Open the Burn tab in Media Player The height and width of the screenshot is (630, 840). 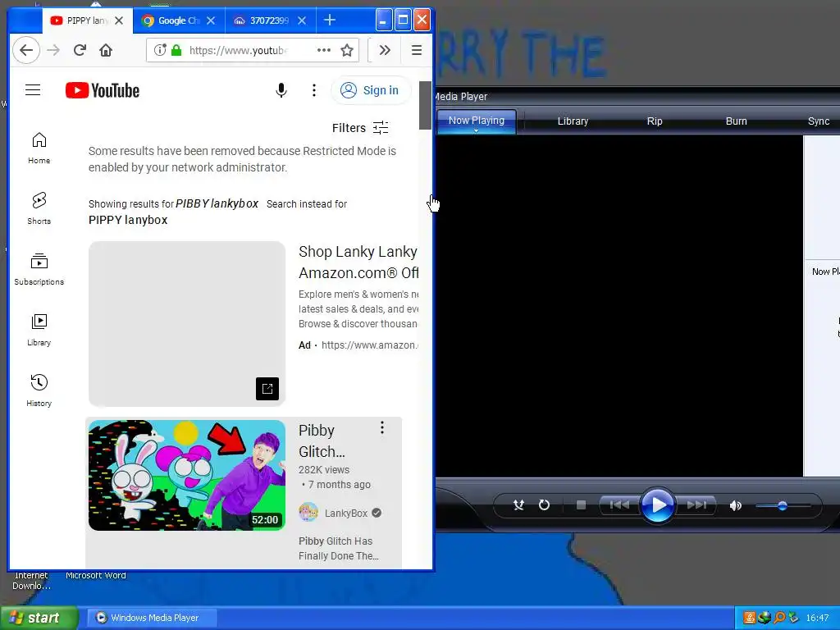click(x=736, y=121)
